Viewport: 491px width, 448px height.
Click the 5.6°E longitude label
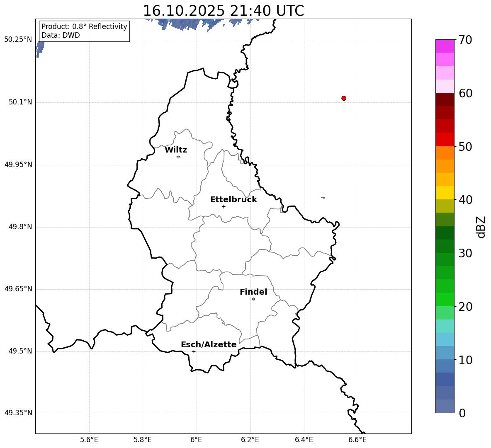coord(89,440)
